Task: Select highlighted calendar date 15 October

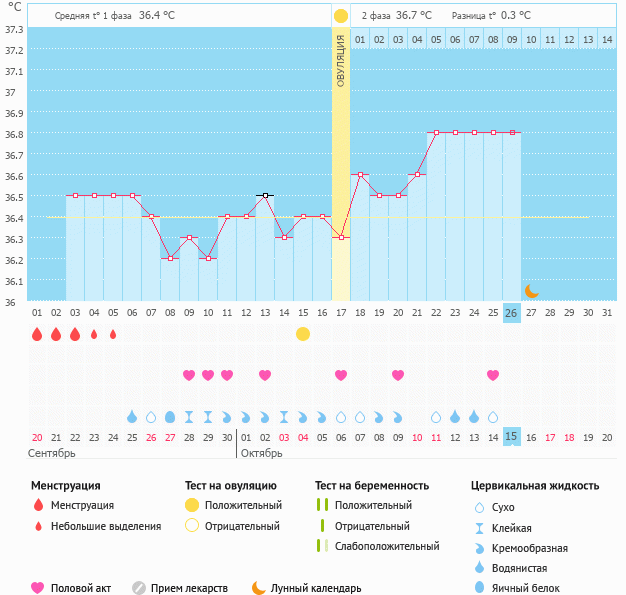Action: tap(511, 436)
